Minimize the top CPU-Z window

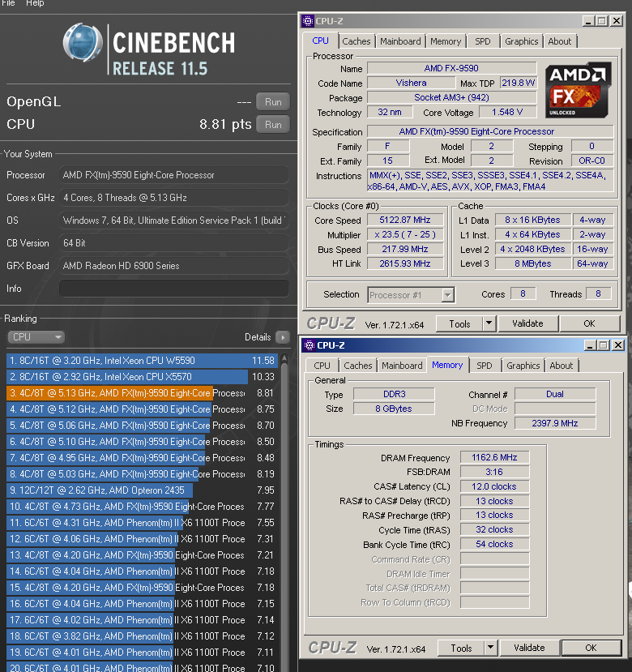588,20
